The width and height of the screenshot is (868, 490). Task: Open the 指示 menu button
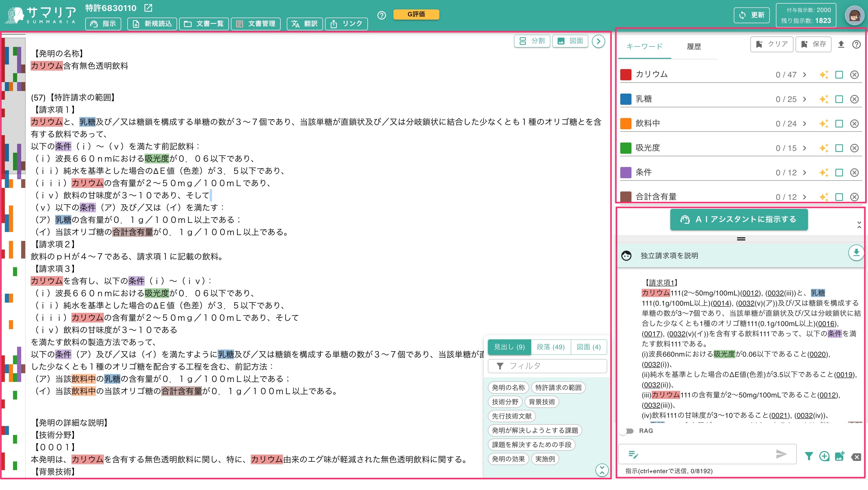pos(103,23)
